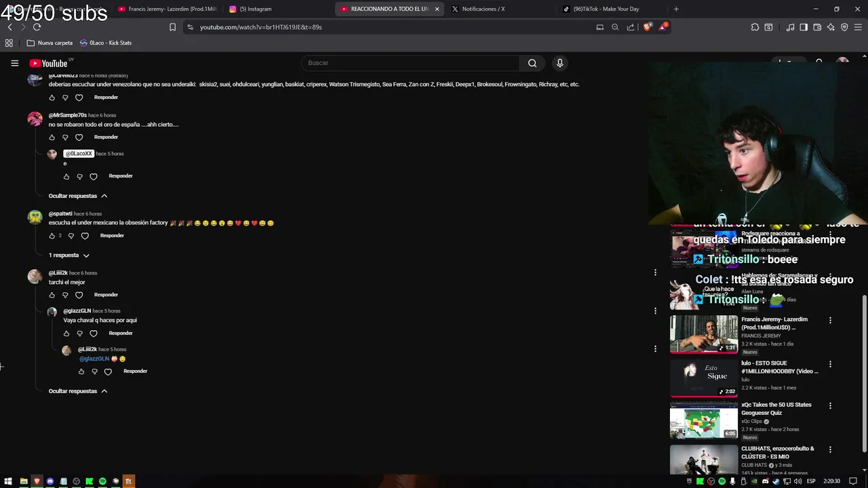Close the REACCIONANDO A TODO tab

point(437,9)
